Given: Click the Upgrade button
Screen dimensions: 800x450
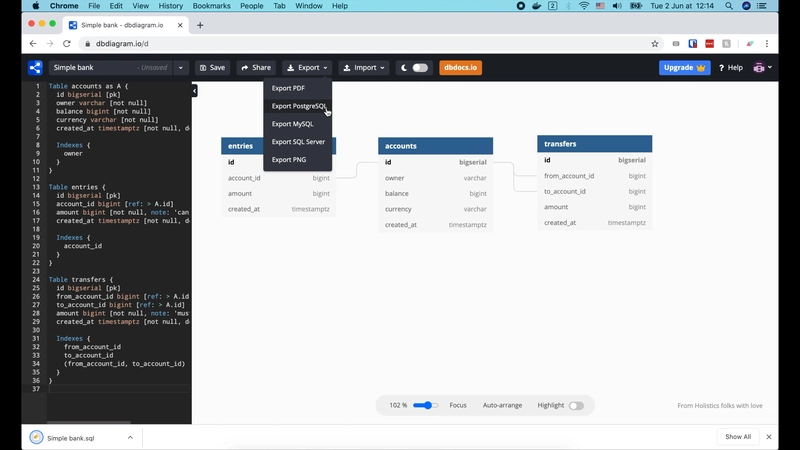Looking at the screenshot, I should (684, 67).
